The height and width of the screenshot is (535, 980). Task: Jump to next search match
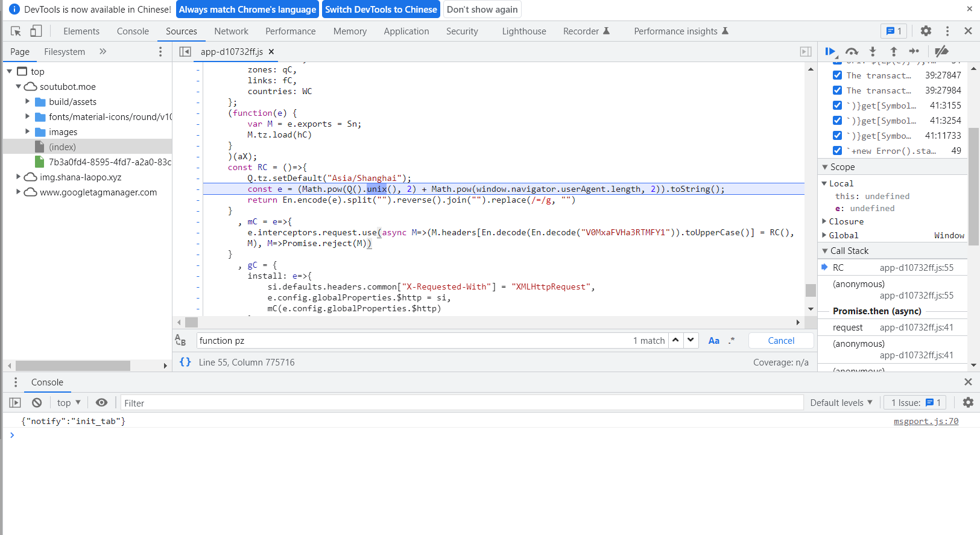click(691, 340)
